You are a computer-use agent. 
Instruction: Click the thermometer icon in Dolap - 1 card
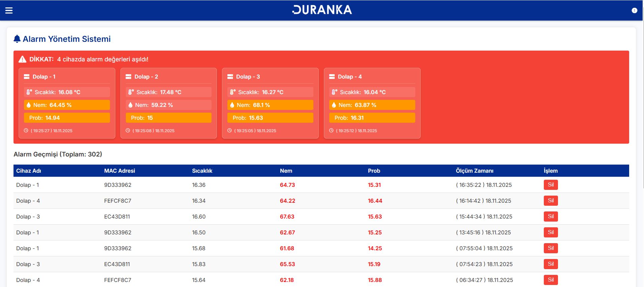[x=29, y=92]
